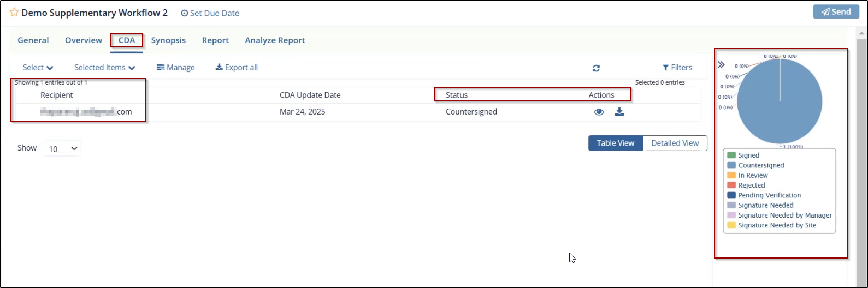Open the Select dropdown
This screenshot has width=868, height=288.
[x=38, y=68]
